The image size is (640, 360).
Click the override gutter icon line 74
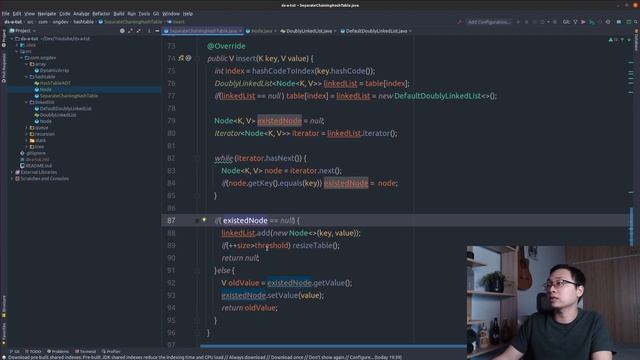tap(182, 58)
